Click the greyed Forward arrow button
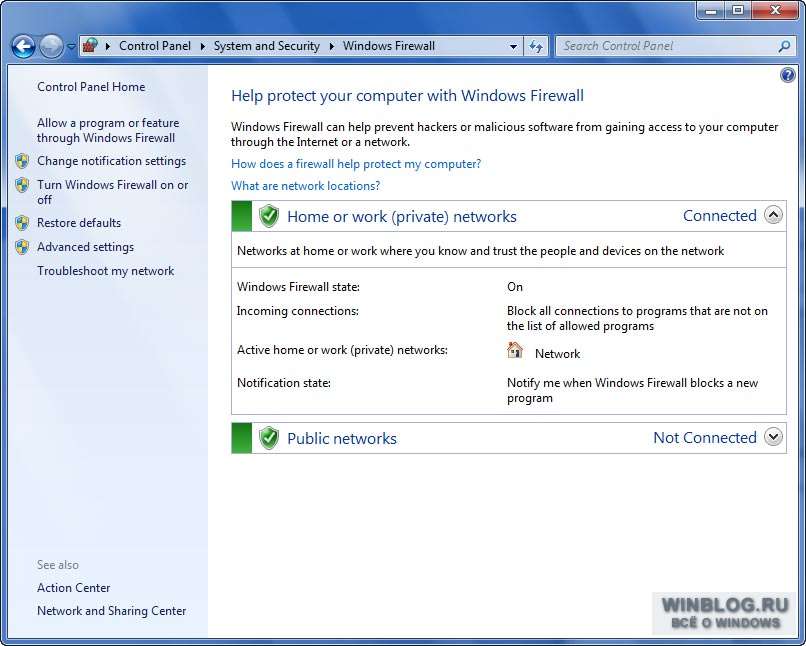Image resolution: width=806 pixels, height=646 pixels. [x=51, y=47]
